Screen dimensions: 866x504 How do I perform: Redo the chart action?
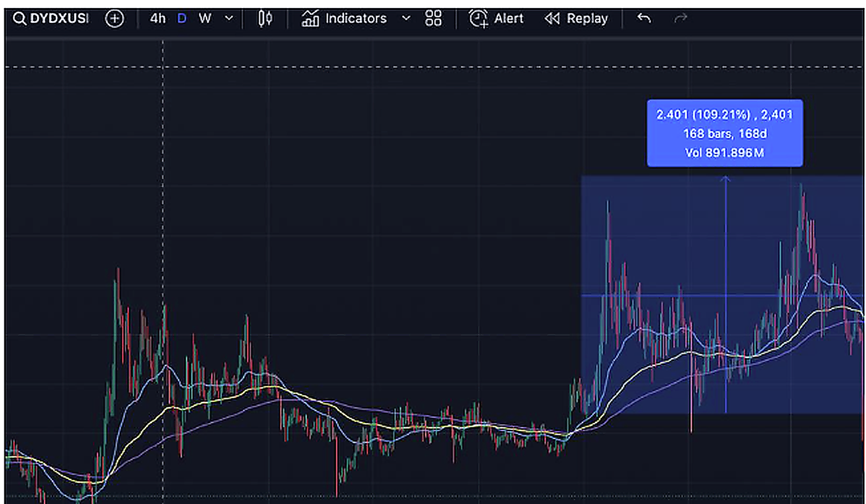pyautogui.click(x=681, y=19)
